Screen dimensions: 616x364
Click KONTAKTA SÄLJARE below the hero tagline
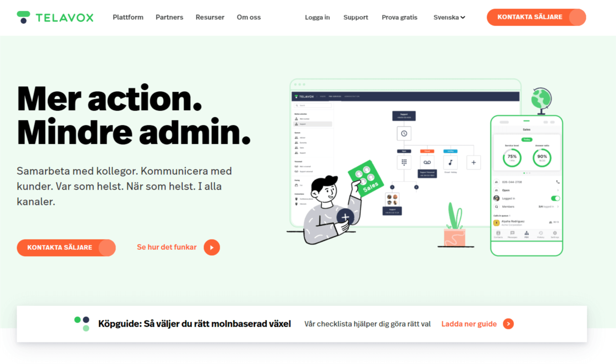tap(66, 248)
